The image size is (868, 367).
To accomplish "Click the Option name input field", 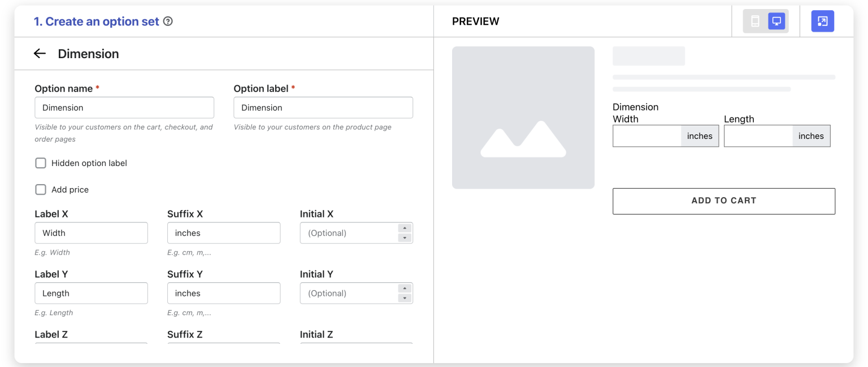I will [124, 108].
